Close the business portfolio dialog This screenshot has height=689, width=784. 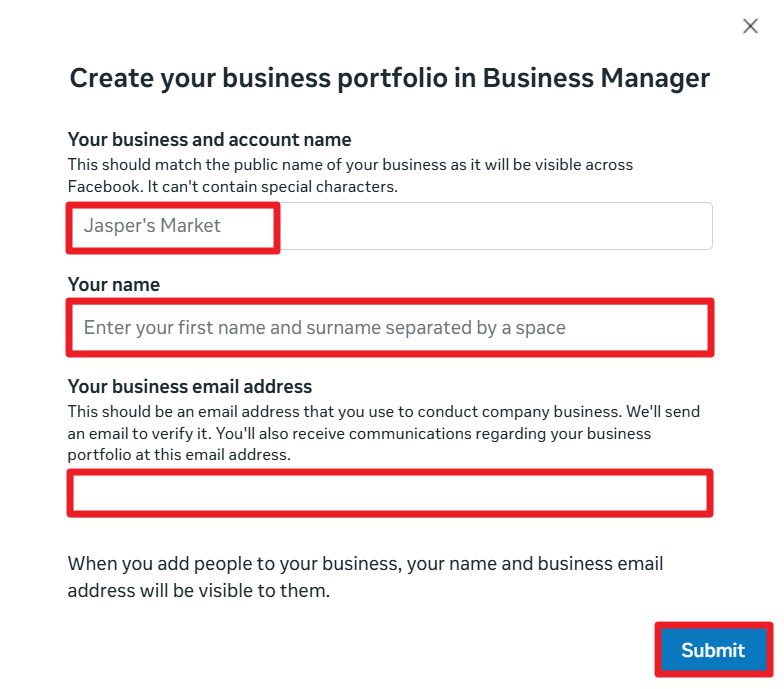(x=750, y=27)
